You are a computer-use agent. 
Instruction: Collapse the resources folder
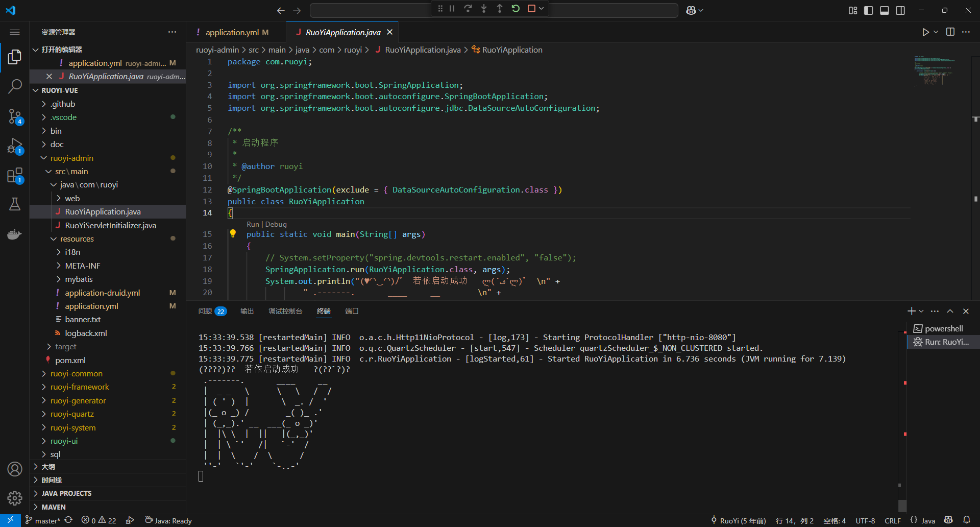[77, 238]
